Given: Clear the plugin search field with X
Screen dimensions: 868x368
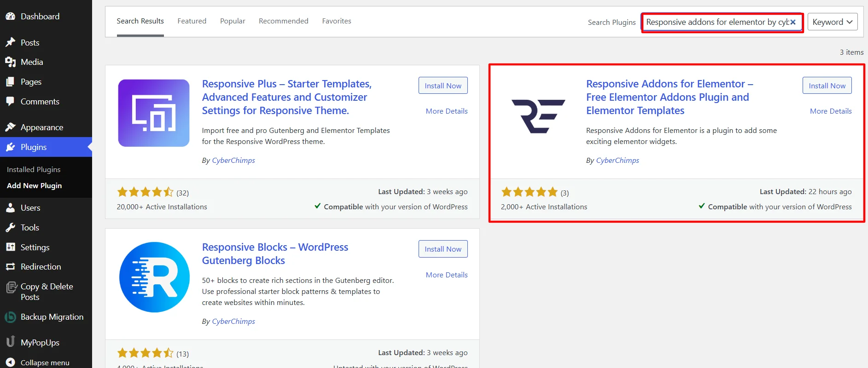Looking at the screenshot, I should 793,22.
